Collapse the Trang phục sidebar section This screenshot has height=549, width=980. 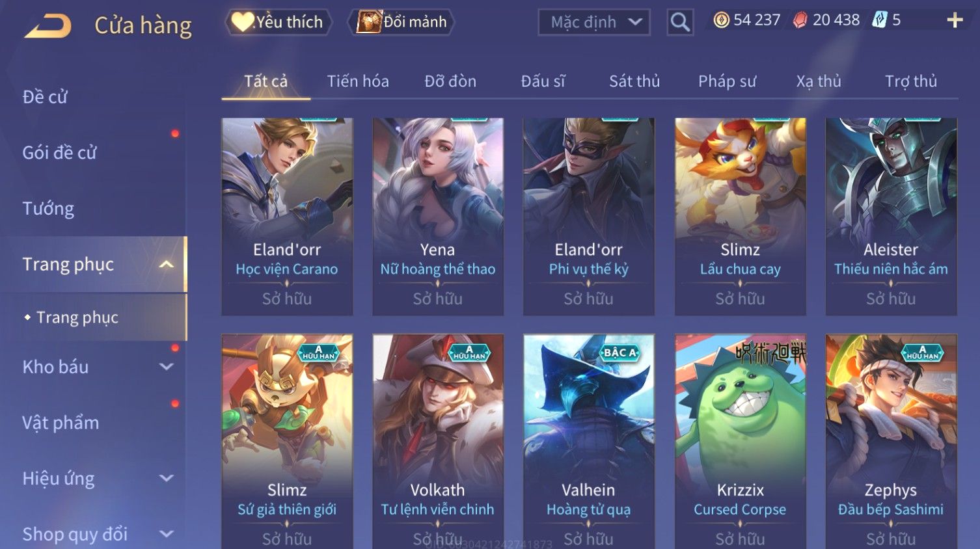[167, 264]
